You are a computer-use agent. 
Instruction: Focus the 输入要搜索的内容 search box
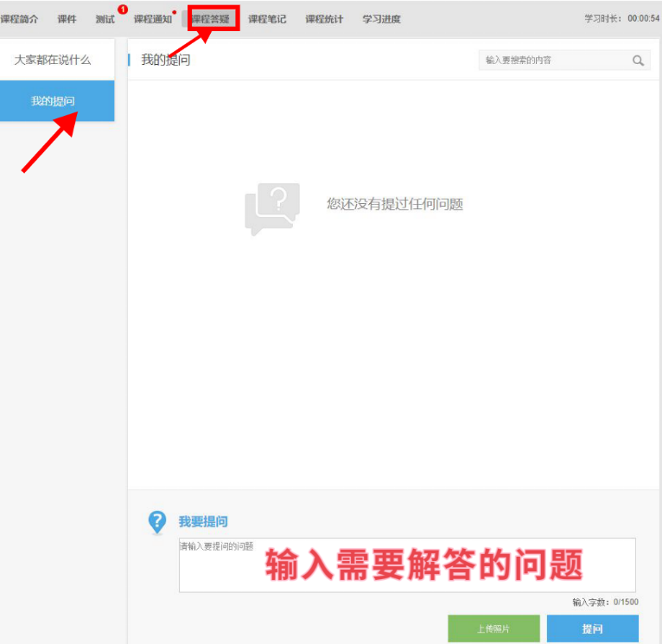555,61
